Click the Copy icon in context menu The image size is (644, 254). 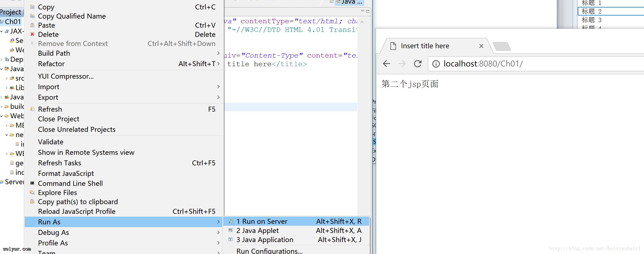click(x=32, y=7)
